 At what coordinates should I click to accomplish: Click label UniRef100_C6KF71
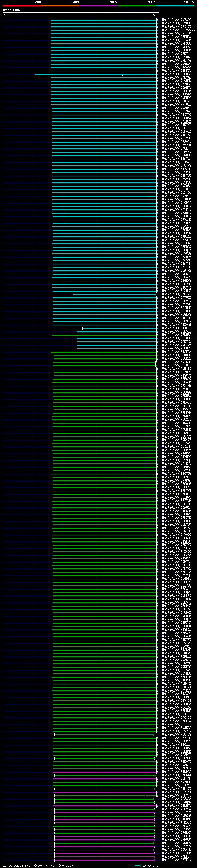click(177, 71)
